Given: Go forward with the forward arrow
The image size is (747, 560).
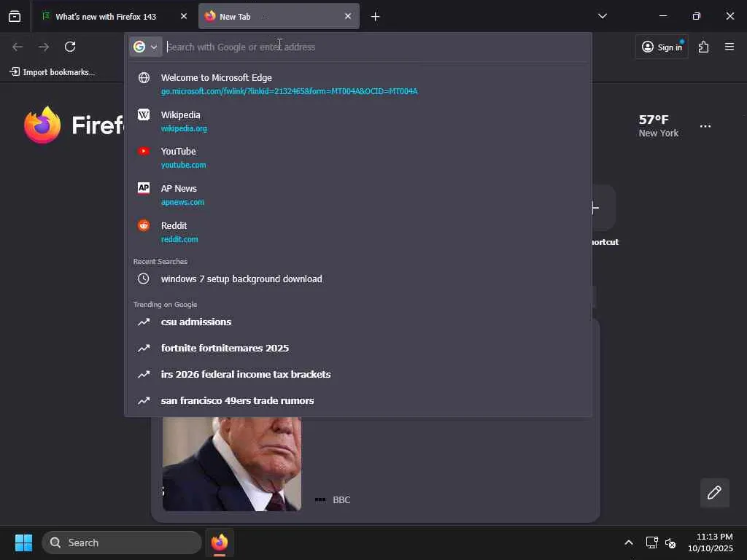Looking at the screenshot, I should pyautogui.click(x=44, y=47).
